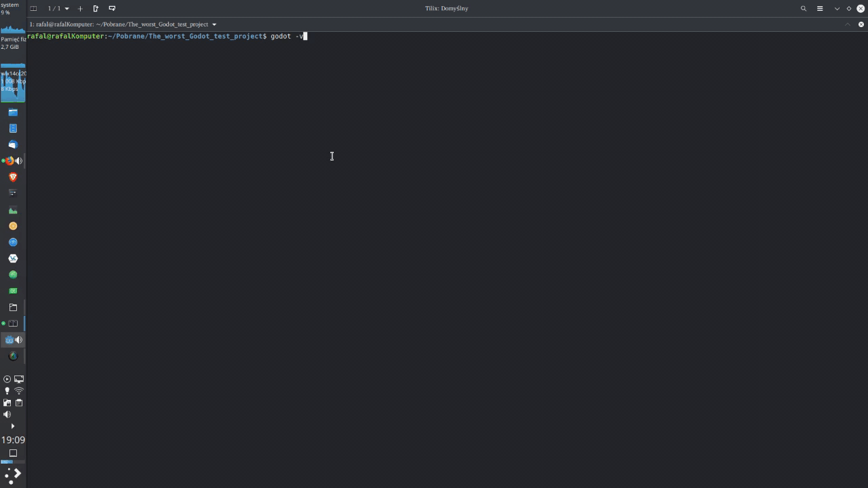Open search using the magnifier in Tilix titlebar

(x=804, y=8)
